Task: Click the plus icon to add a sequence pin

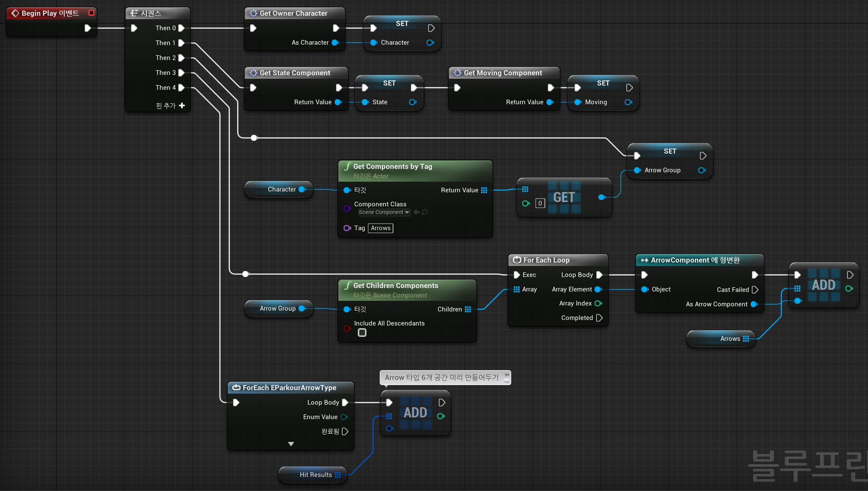Action: 182,106
